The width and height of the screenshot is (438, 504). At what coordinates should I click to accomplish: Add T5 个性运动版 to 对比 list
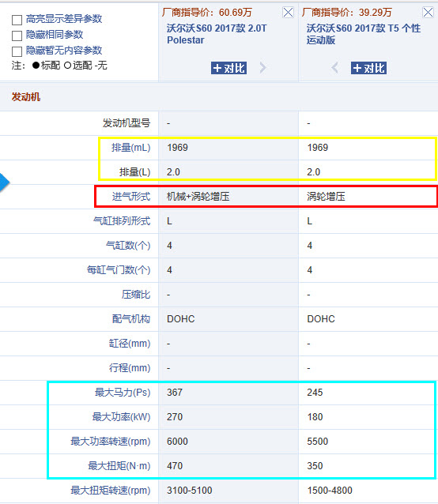tap(368, 68)
